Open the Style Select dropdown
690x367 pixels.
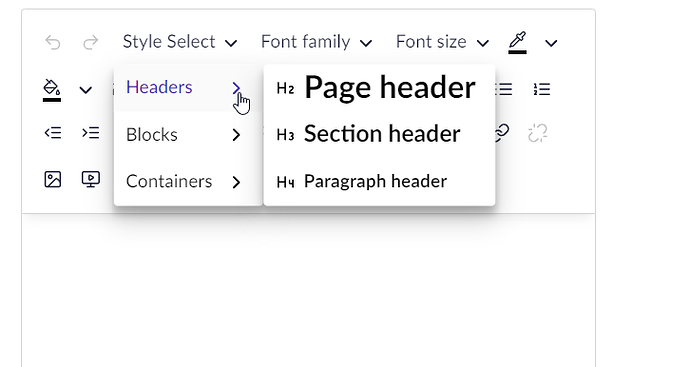pyautogui.click(x=180, y=42)
